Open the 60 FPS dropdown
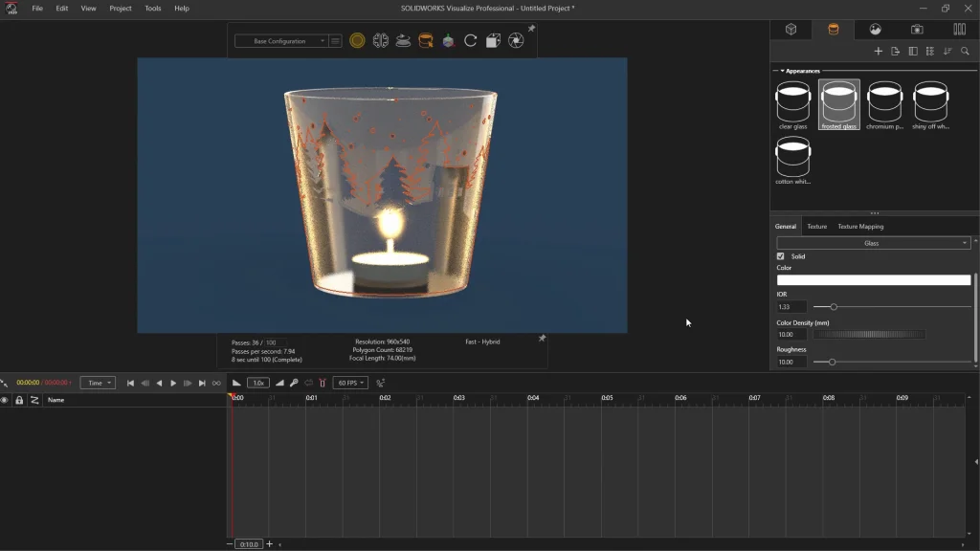Viewport: 980px width, 551px height. [x=349, y=383]
